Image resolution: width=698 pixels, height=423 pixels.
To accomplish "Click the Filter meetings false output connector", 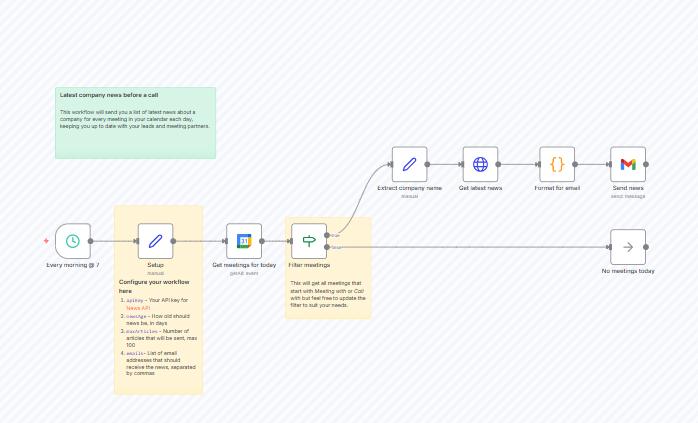I will 327,247.
